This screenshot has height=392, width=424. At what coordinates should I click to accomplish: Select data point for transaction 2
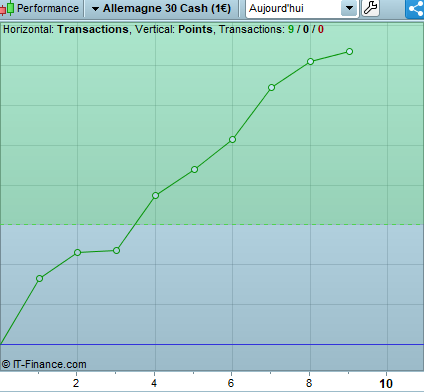(77, 252)
